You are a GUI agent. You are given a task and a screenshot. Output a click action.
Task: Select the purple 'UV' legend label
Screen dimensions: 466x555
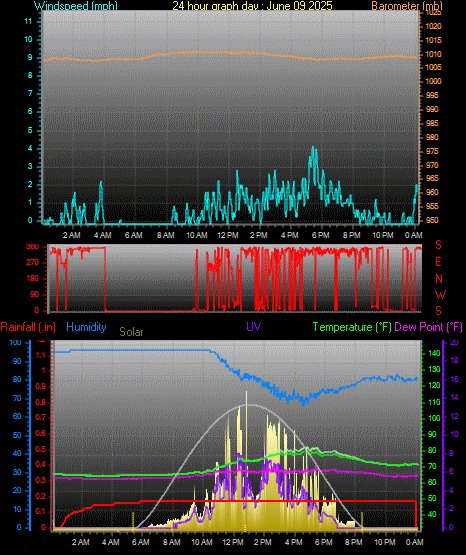coord(254,326)
